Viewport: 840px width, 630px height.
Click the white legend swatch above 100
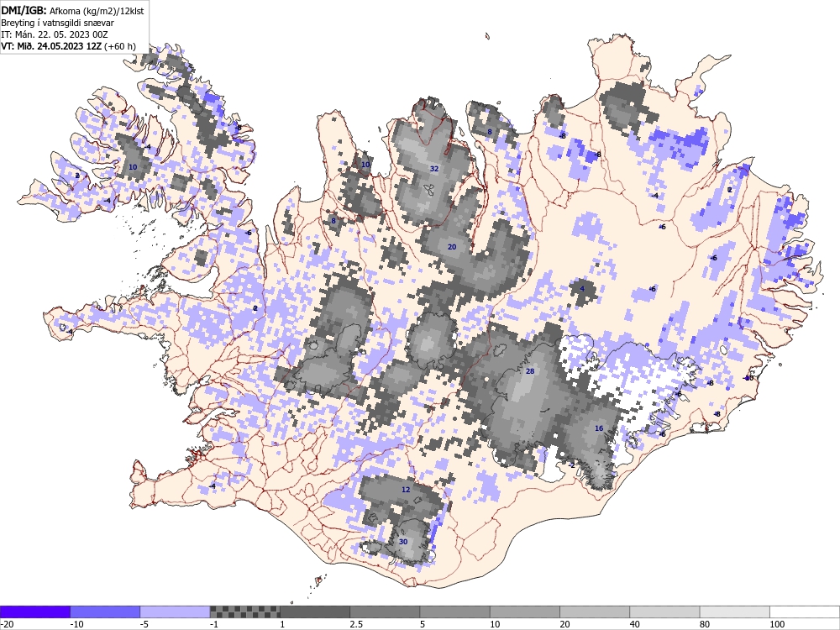[805, 612]
